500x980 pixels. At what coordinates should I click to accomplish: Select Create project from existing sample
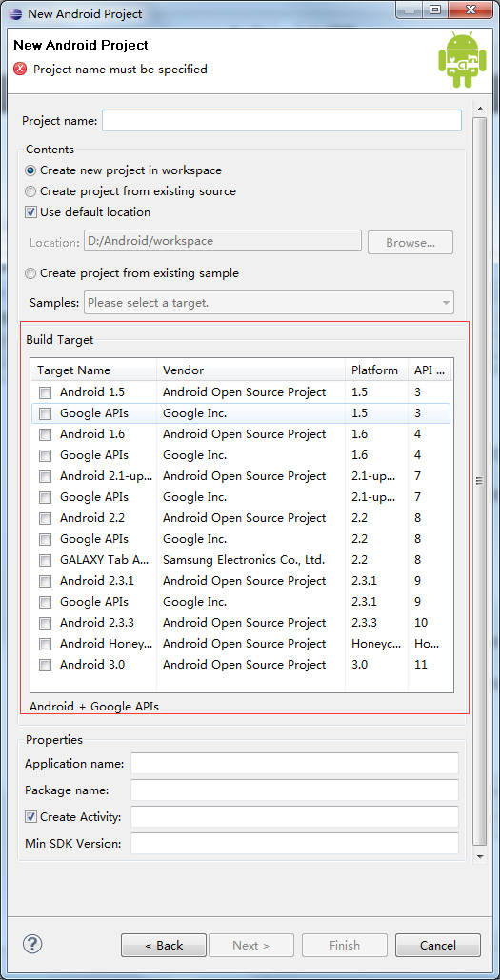tap(30, 273)
